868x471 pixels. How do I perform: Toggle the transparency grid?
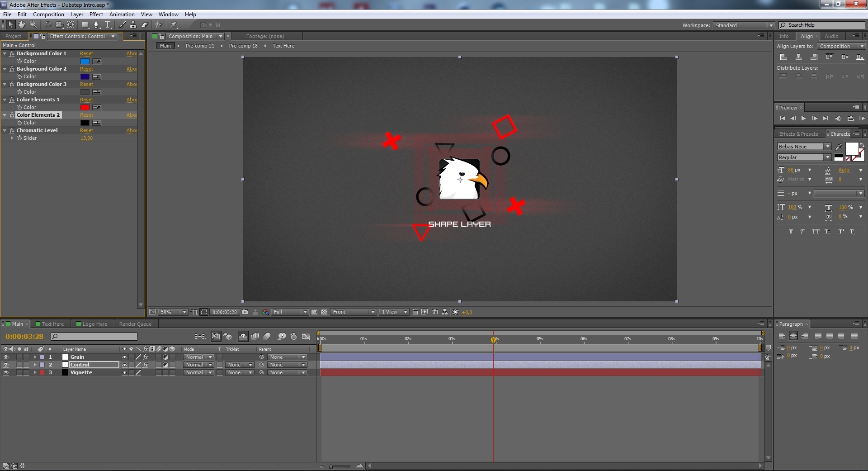click(x=324, y=312)
